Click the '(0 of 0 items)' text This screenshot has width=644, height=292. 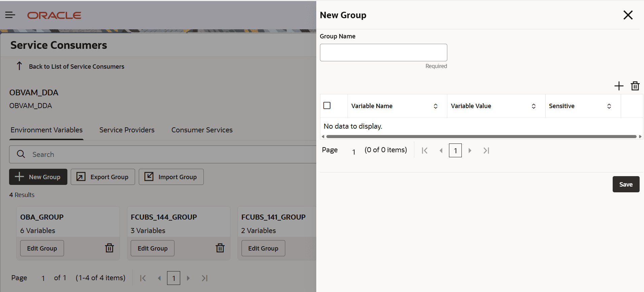[x=386, y=150]
